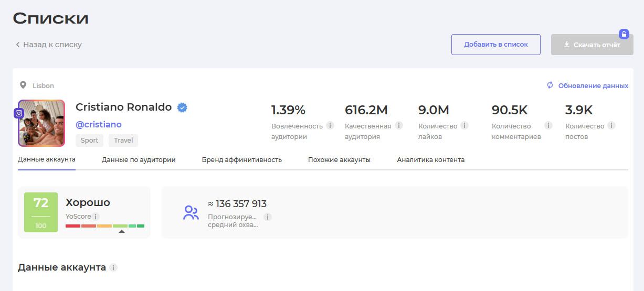Click the refresh icon next to Обновление данных
644x291 pixels.
550,85
